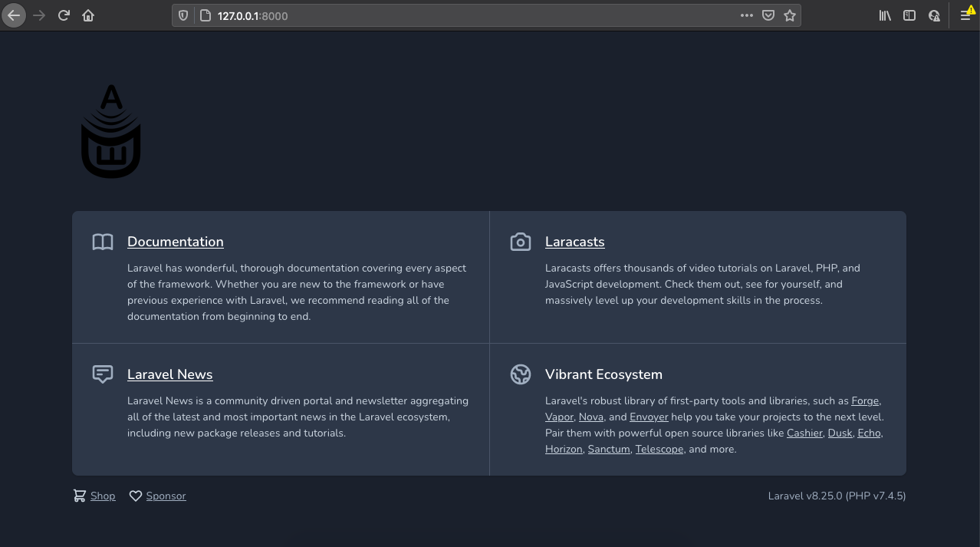Open the Laracasts link
The height and width of the screenshot is (547, 980).
[x=575, y=242]
